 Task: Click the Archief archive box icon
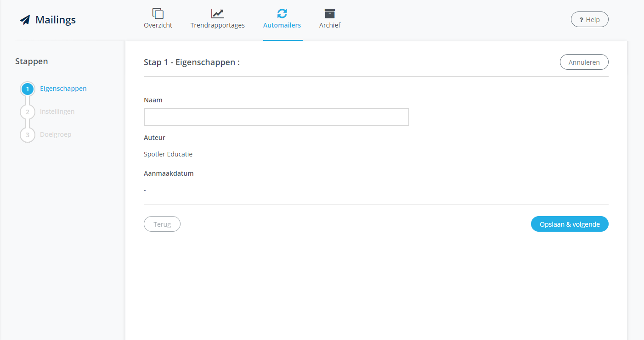pos(330,13)
